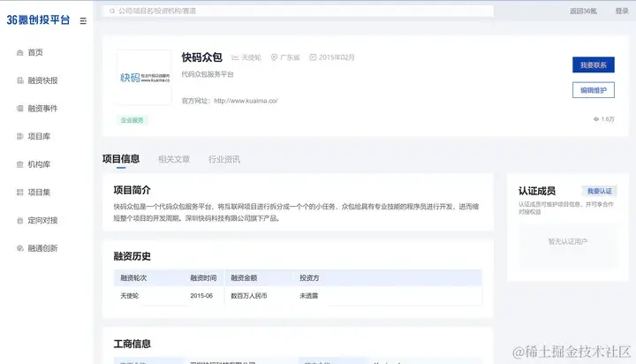Screen dimensions: 636x364
Task: Click the 暂无认证用户 placeholder text
Action: [x=567, y=242]
